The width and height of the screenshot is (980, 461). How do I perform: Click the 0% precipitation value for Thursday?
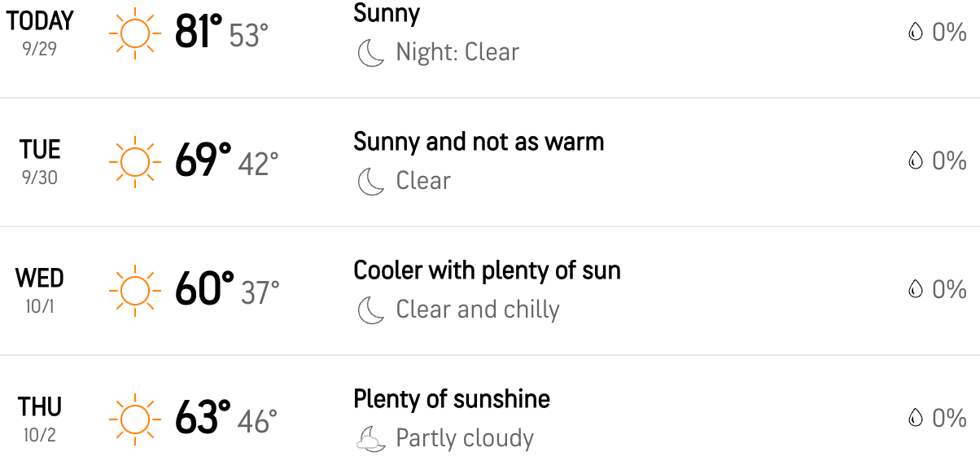point(949,418)
